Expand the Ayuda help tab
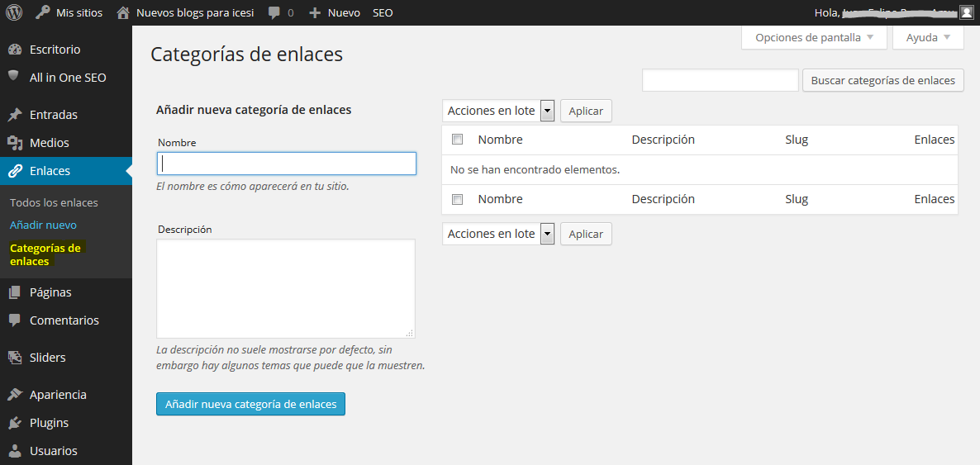The image size is (980, 465). (x=928, y=37)
